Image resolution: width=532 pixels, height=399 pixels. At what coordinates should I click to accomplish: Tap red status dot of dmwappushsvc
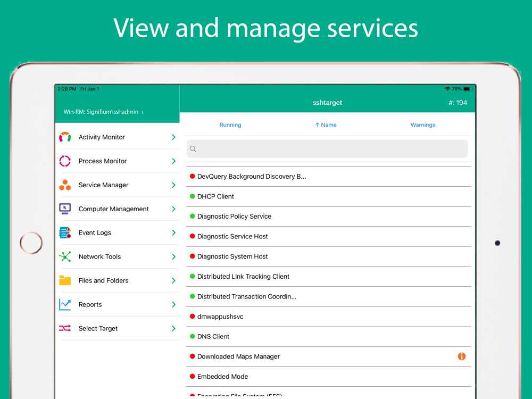(x=193, y=317)
